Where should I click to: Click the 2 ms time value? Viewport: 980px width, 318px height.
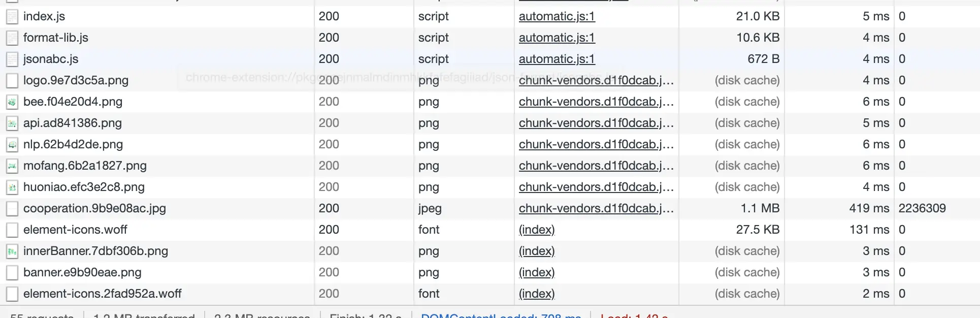876,294
